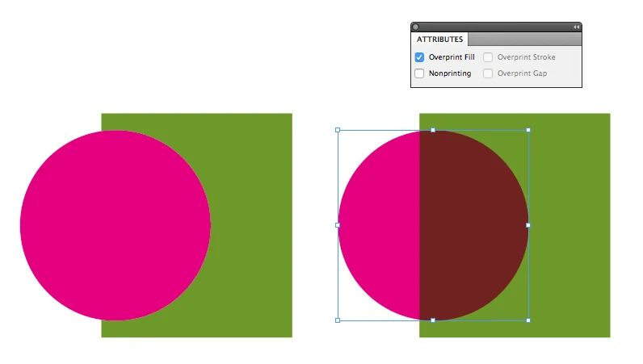
Task: Toggle the Overprint Gap checkbox
Action: [488, 73]
